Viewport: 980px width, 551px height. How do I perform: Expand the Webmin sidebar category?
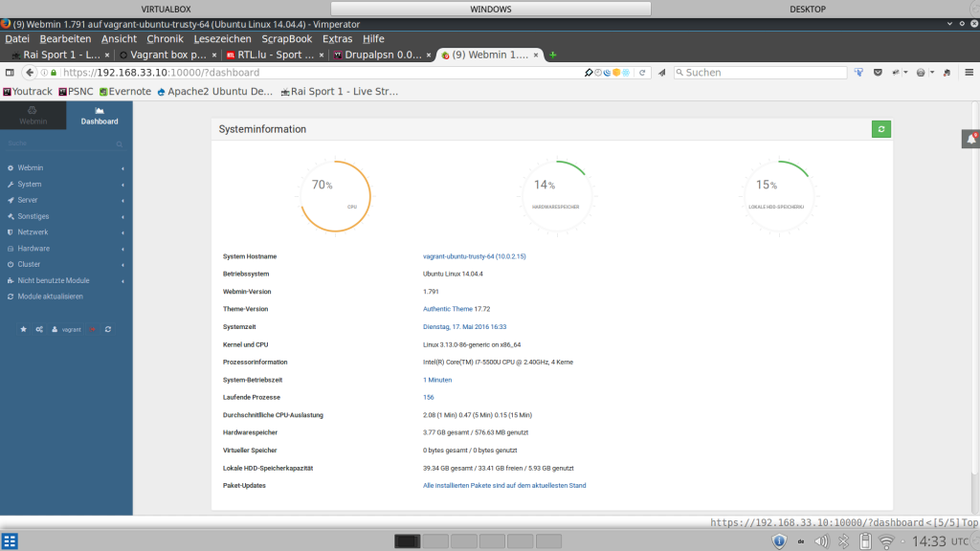point(31,167)
